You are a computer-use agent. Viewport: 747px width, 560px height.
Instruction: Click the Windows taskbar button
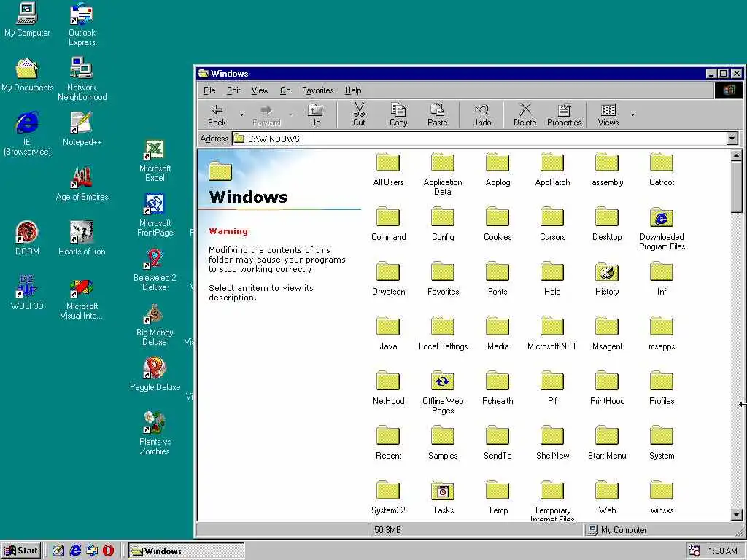pyautogui.click(x=186, y=551)
